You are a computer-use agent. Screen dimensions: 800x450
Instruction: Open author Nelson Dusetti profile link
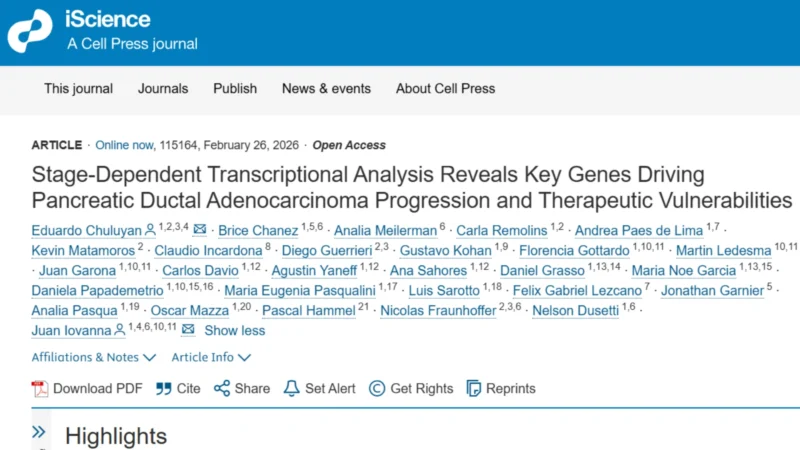tap(574, 310)
